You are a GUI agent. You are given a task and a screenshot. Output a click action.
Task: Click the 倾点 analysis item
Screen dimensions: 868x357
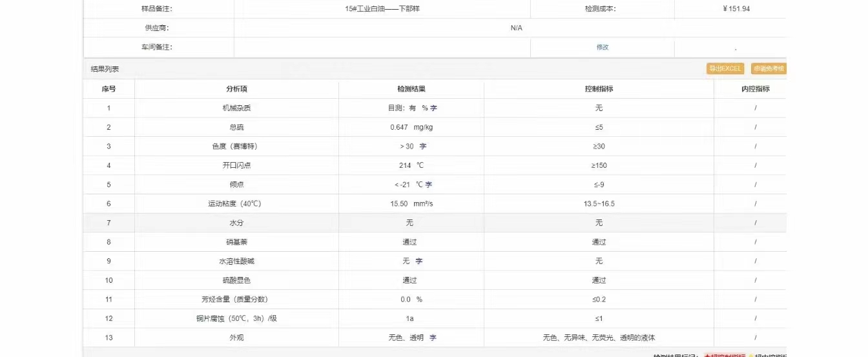(x=236, y=185)
